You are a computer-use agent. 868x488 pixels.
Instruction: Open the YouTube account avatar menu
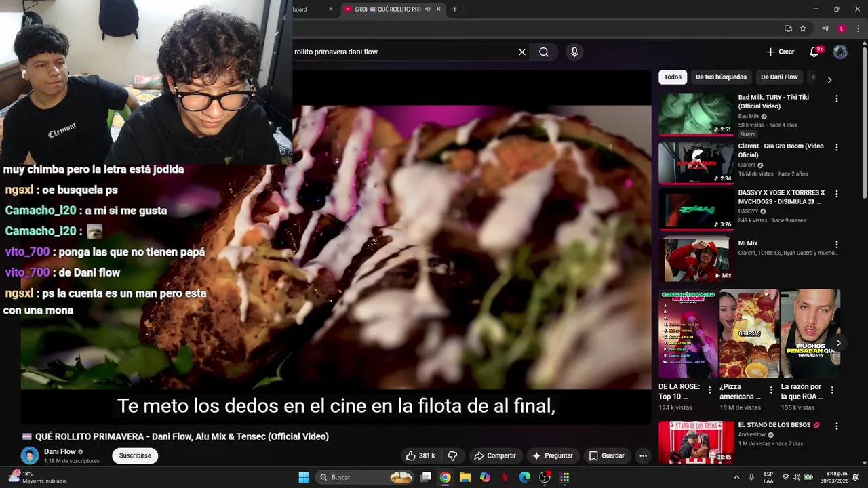pyautogui.click(x=840, y=52)
